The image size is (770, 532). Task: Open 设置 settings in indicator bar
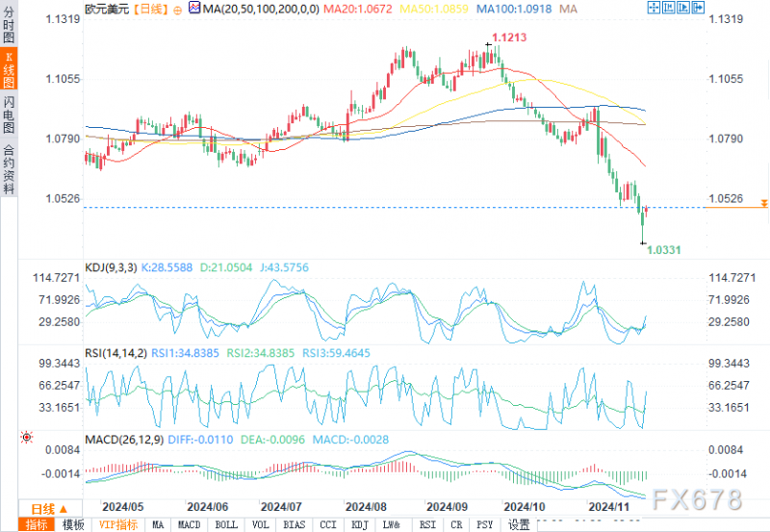coord(519,524)
